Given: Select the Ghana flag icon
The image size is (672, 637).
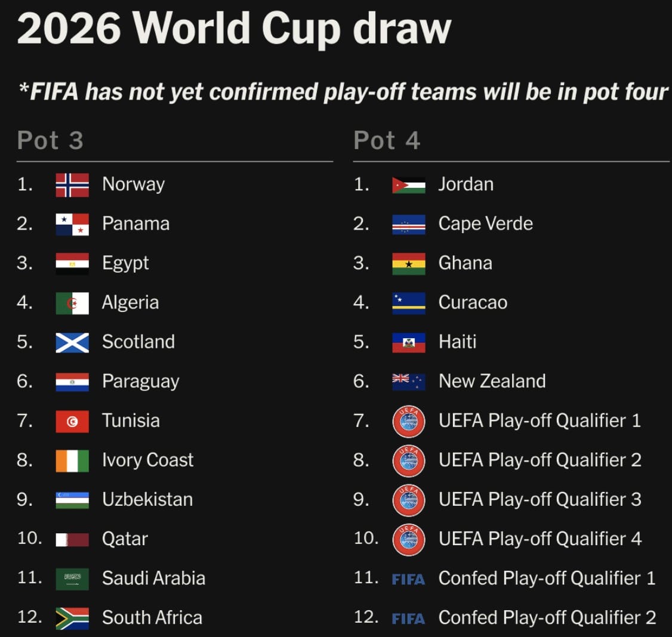Looking at the screenshot, I should point(409,264).
